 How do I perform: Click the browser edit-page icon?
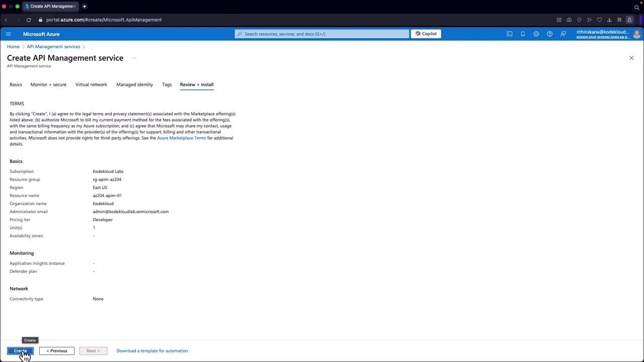coord(559,20)
